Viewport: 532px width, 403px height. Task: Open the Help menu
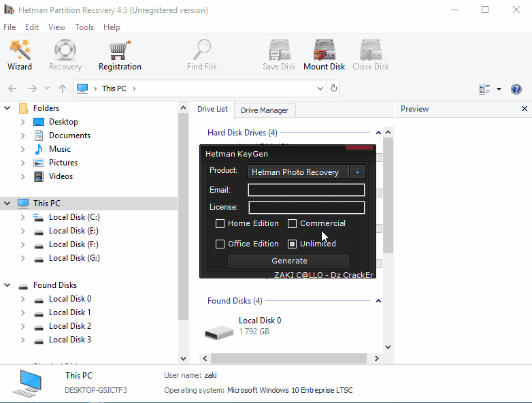112,27
